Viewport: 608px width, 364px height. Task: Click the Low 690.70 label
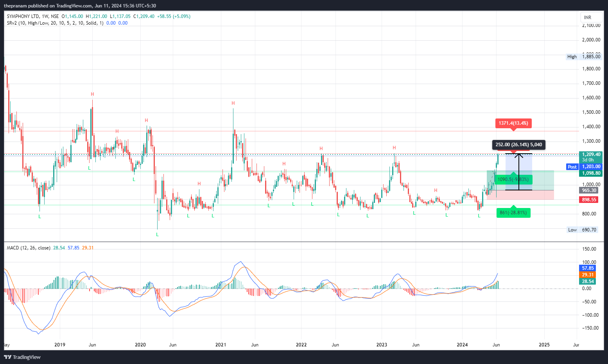point(583,230)
